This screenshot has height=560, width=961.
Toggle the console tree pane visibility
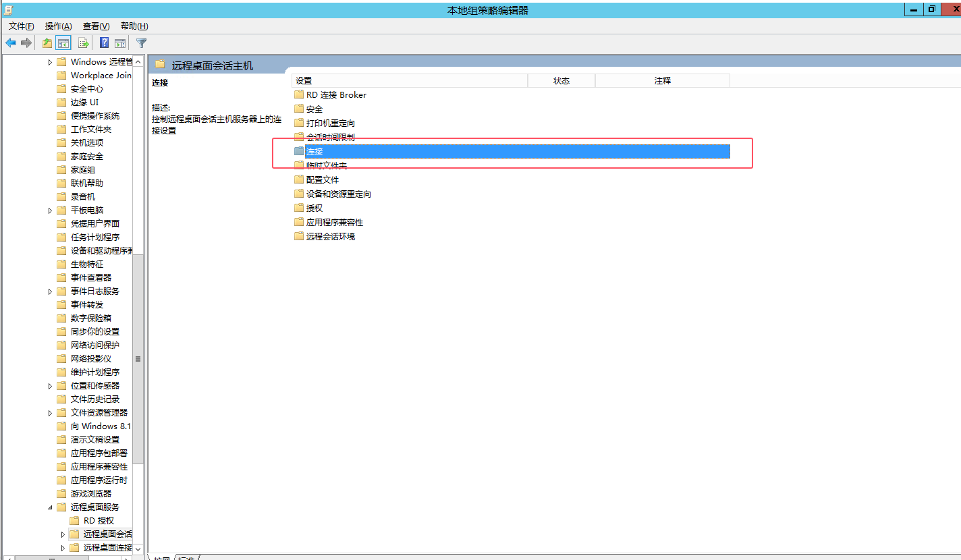(63, 43)
